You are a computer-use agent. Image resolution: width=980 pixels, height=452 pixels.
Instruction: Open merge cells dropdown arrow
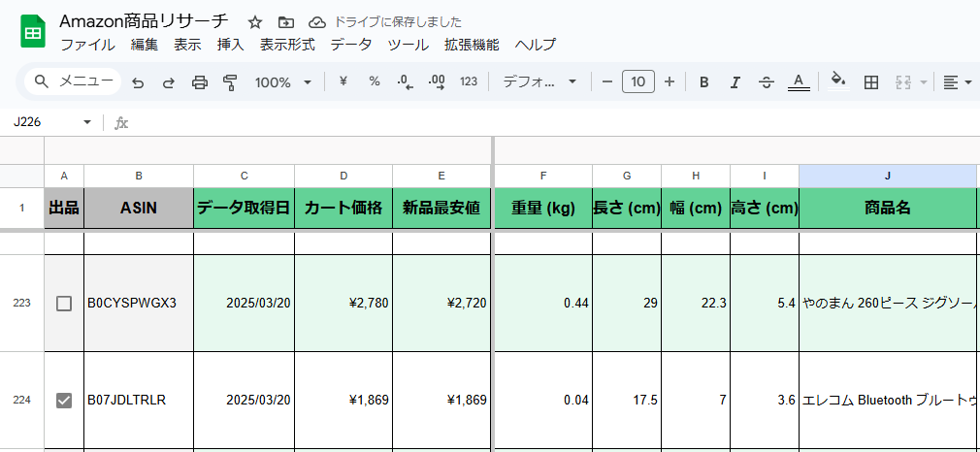point(924,81)
